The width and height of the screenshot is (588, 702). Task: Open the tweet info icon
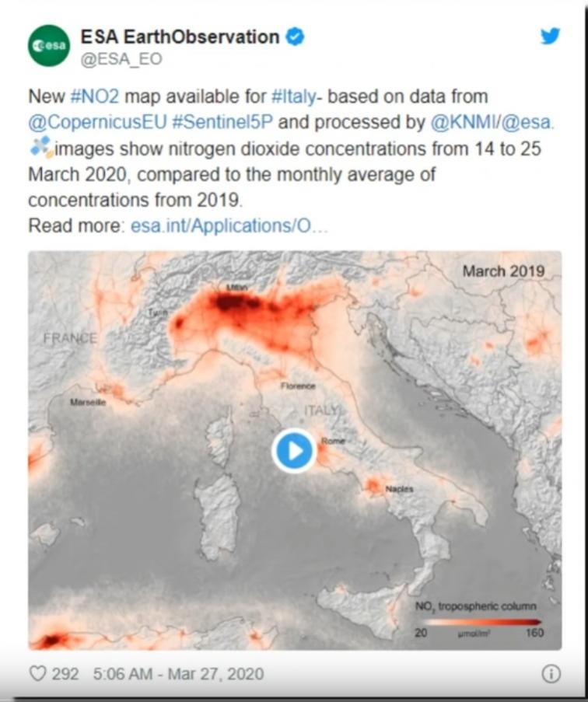pos(550,674)
